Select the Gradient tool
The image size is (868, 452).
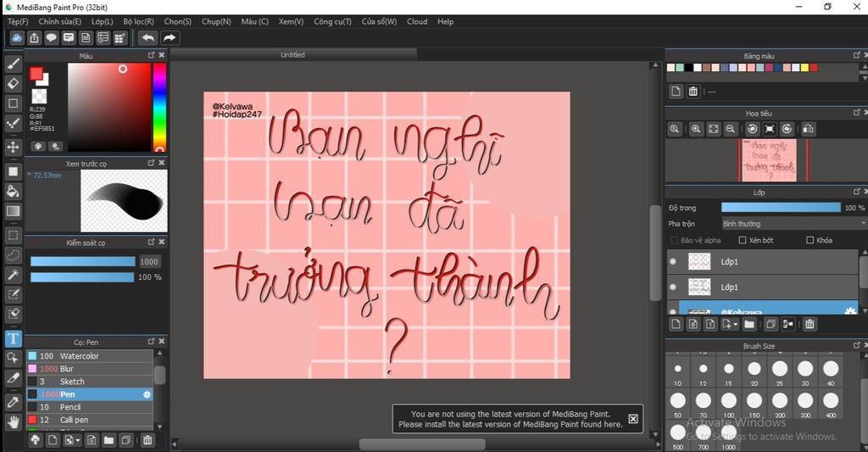pos(14,211)
